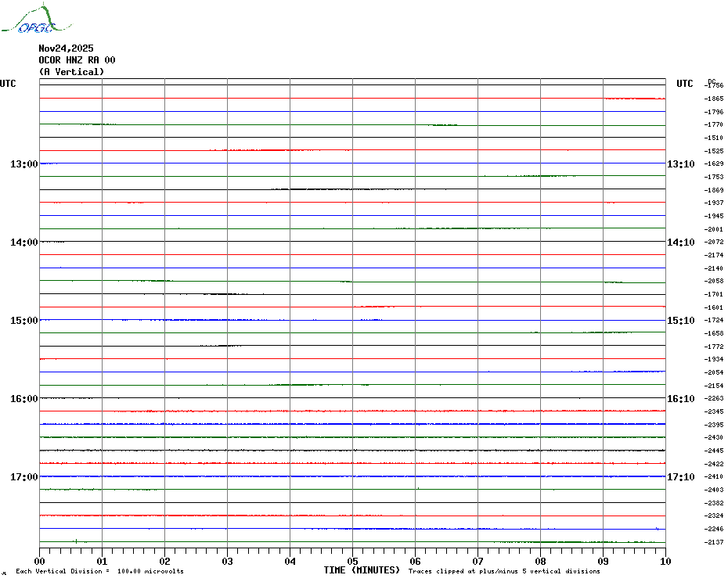Click the 00 minute tick label
728x582 pixels.
pos(40,561)
